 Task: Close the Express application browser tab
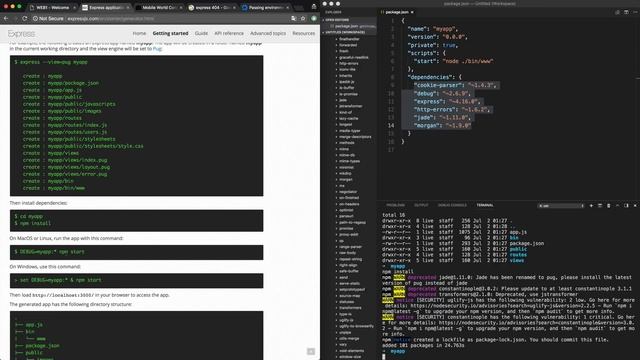point(128,7)
